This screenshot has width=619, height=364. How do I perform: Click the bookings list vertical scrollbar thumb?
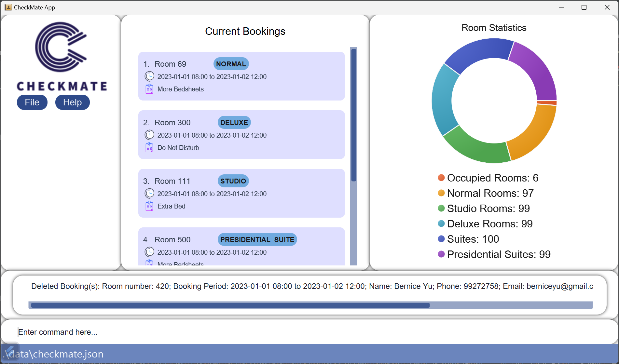354,115
